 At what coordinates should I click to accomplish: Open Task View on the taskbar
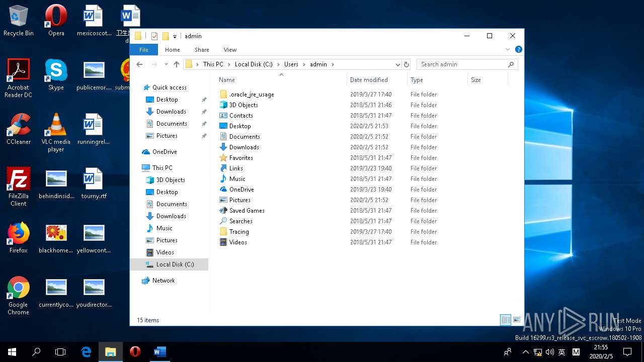[60, 352]
